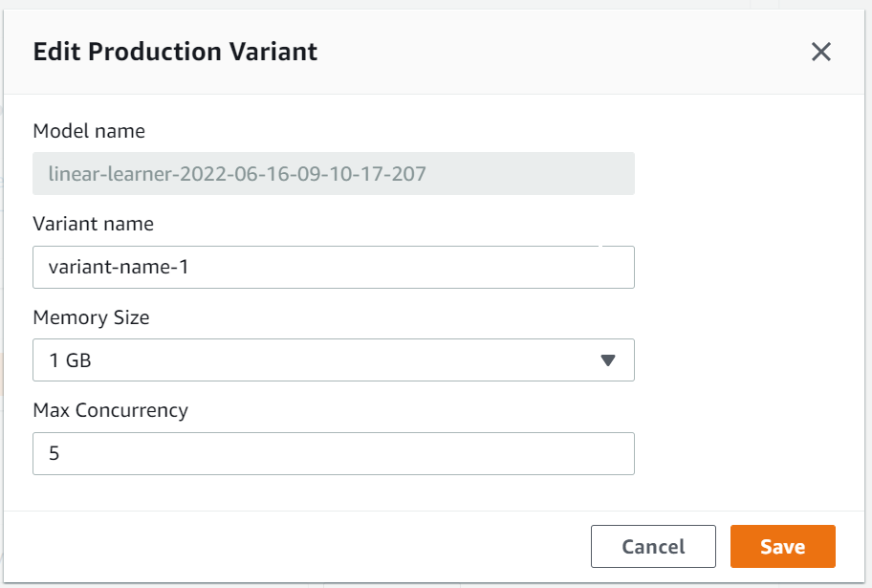
Task: Place cursor after the value 5
Action: coord(60,453)
